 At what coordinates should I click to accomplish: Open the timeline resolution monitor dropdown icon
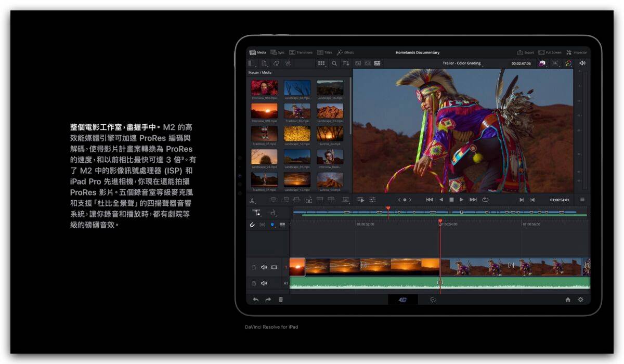click(346, 199)
